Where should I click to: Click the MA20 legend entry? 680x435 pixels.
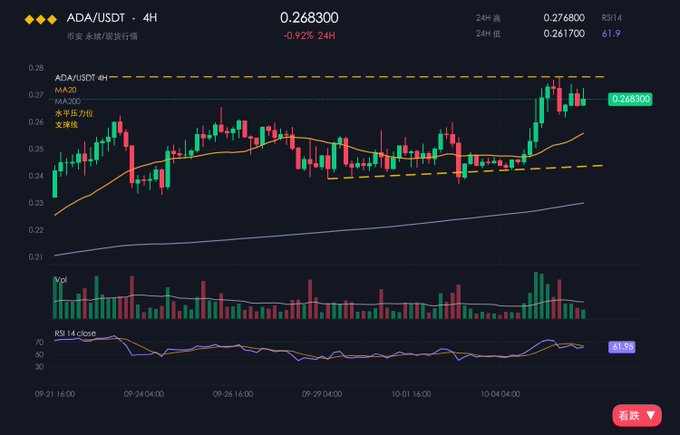[x=65, y=90]
